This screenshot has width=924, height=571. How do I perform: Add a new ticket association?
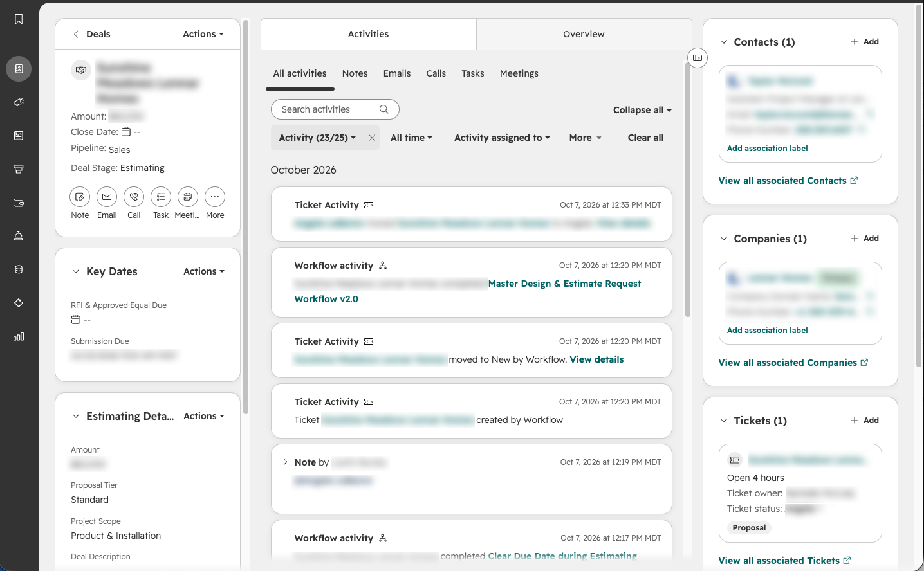pyautogui.click(x=865, y=421)
